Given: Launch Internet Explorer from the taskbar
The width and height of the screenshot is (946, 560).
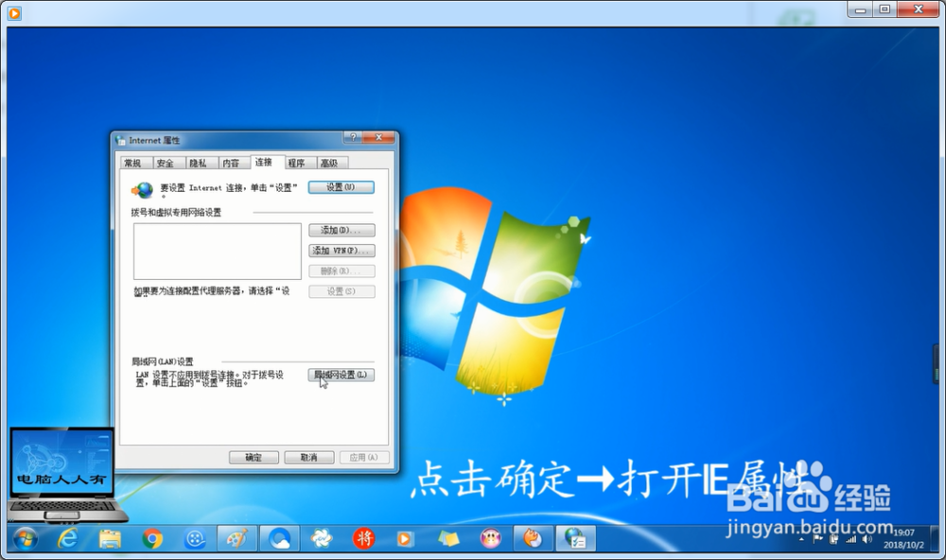Looking at the screenshot, I should tap(67, 538).
